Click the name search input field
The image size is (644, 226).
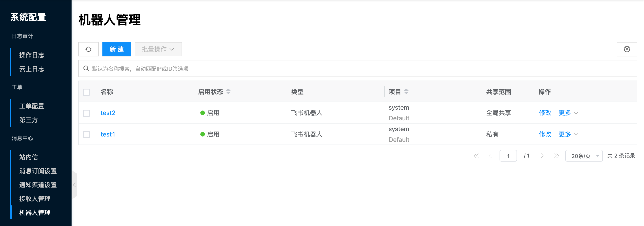click(x=358, y=68)
